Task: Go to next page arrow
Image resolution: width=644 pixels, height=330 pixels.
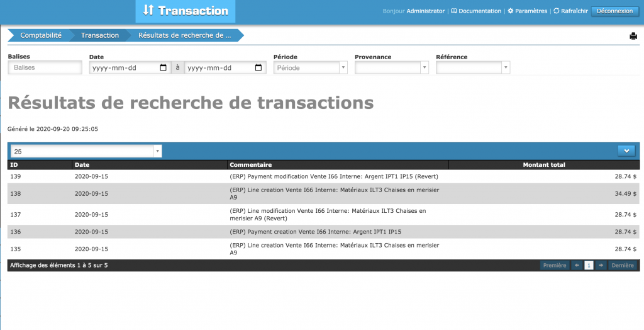Action: tap(601, 266)
